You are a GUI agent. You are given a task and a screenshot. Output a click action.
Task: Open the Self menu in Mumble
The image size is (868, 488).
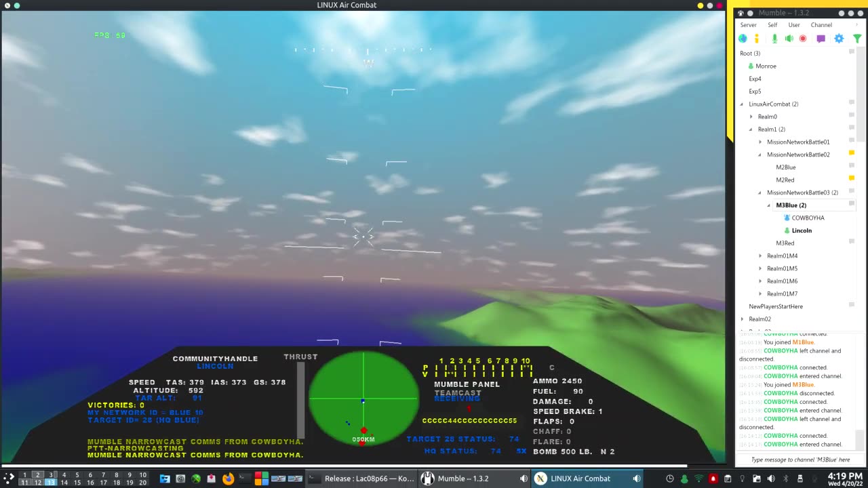pyautogui.click(x=772, y=25)
